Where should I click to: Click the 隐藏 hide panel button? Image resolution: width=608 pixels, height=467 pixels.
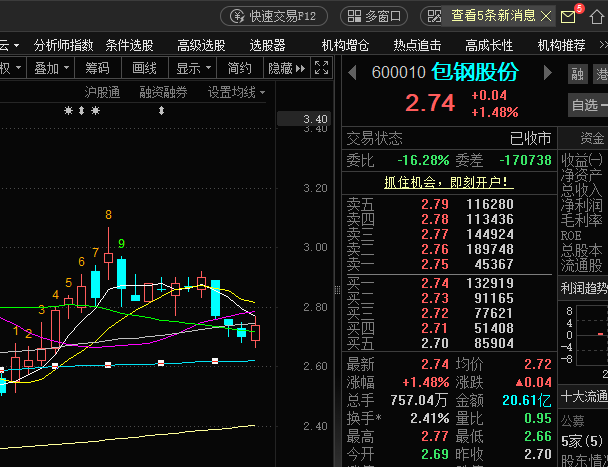click(287, 69)
